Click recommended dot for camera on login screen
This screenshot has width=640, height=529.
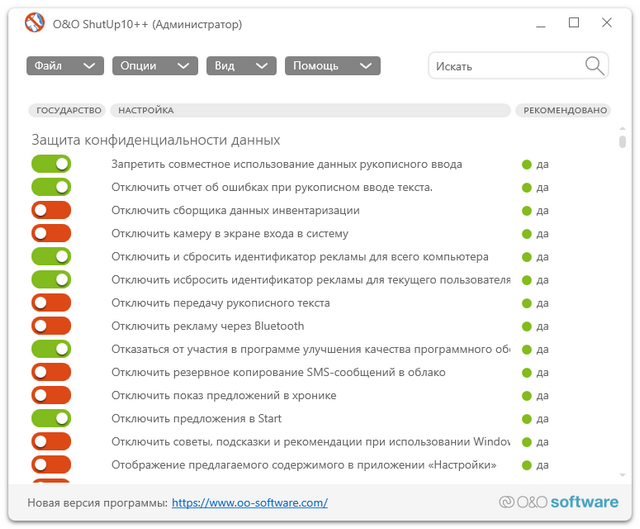click(x=526, y=234)
